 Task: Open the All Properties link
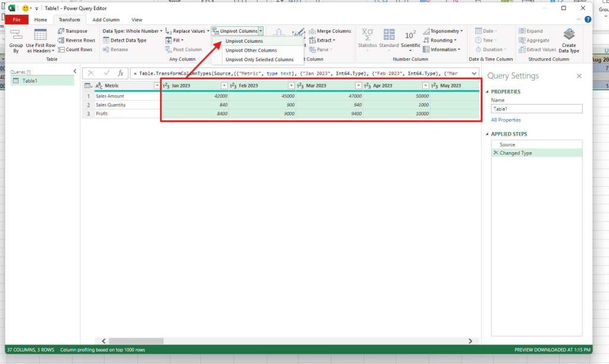pos(506,120)
